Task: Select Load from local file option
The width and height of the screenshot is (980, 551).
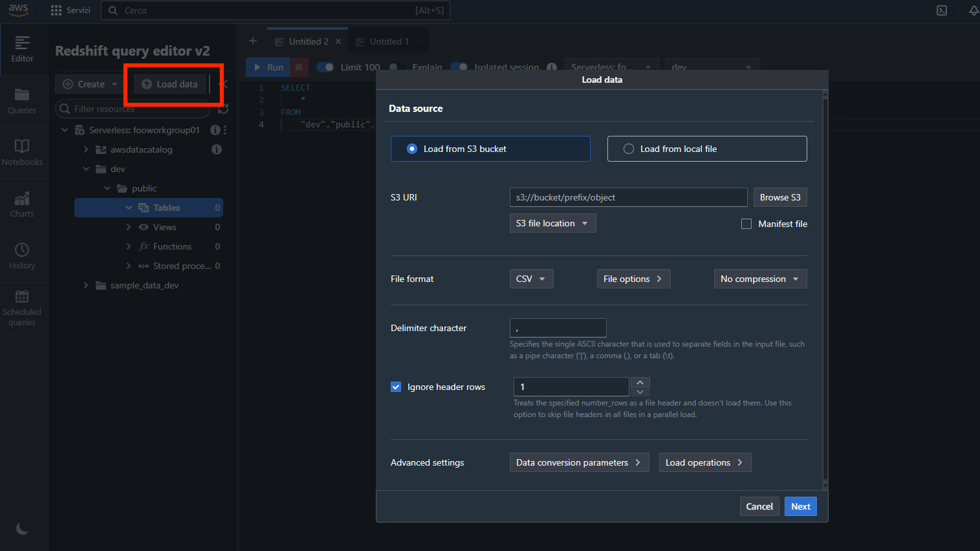Action: (x=707, y=149)
